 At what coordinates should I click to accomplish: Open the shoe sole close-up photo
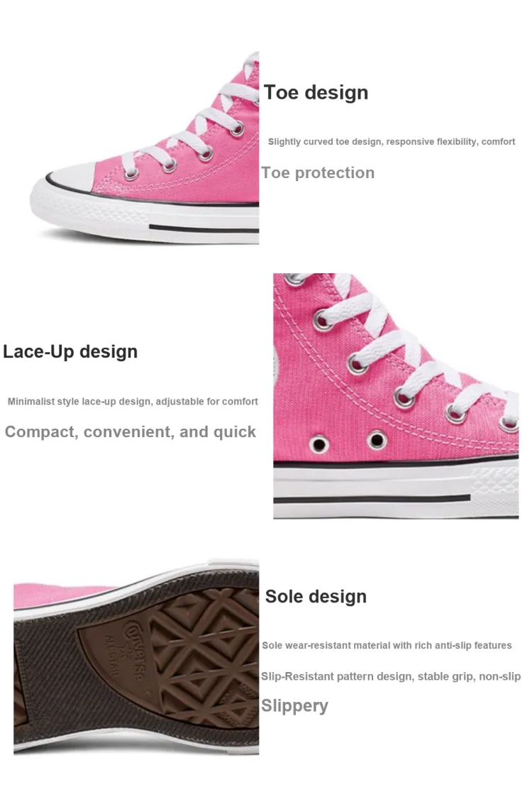[x=136, y=657]
